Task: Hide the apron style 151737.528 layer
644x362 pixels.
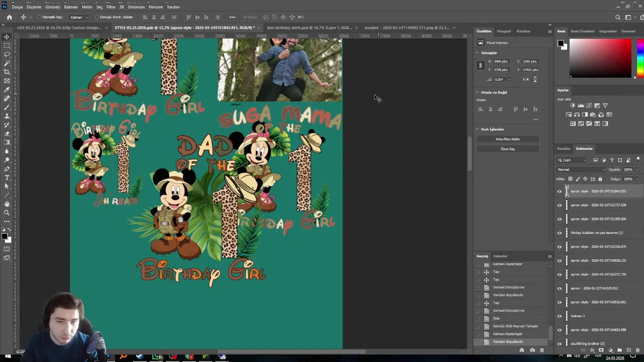Action: pos(559,205)
